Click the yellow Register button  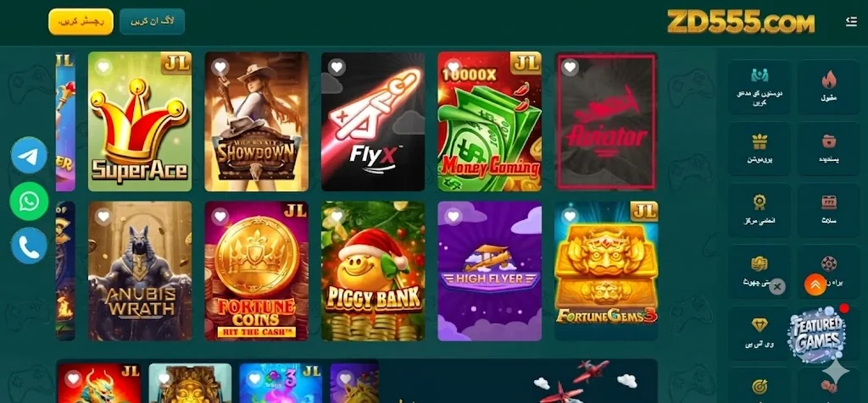pyautogui.click(x=81, y=21)
